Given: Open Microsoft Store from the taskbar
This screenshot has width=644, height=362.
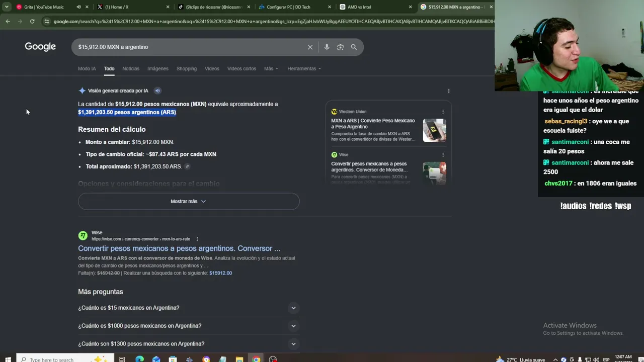Looking at the screenshot, I should tap(173, 359).
